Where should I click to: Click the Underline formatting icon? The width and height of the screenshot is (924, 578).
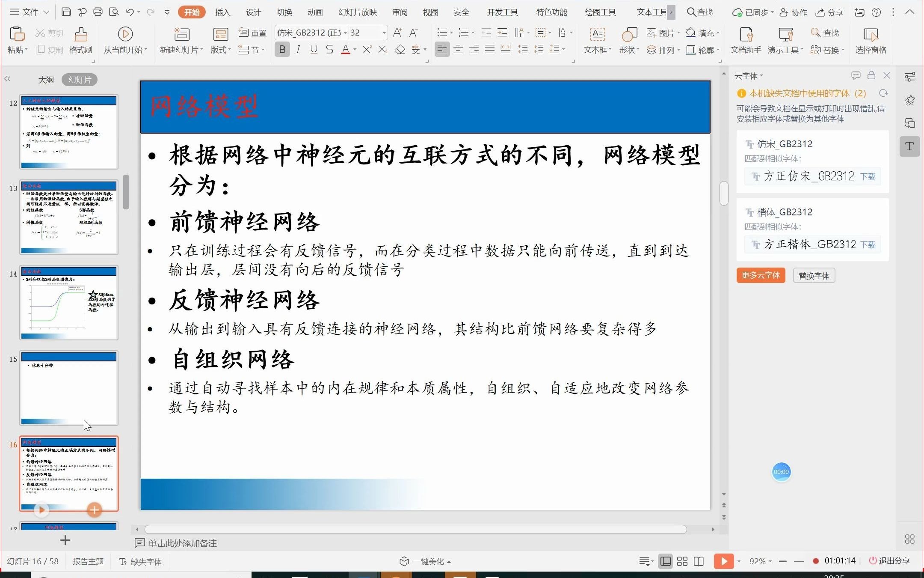pos(314,50)
